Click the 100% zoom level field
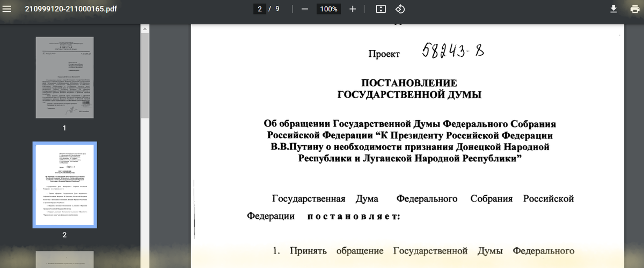 coord(328,9)
